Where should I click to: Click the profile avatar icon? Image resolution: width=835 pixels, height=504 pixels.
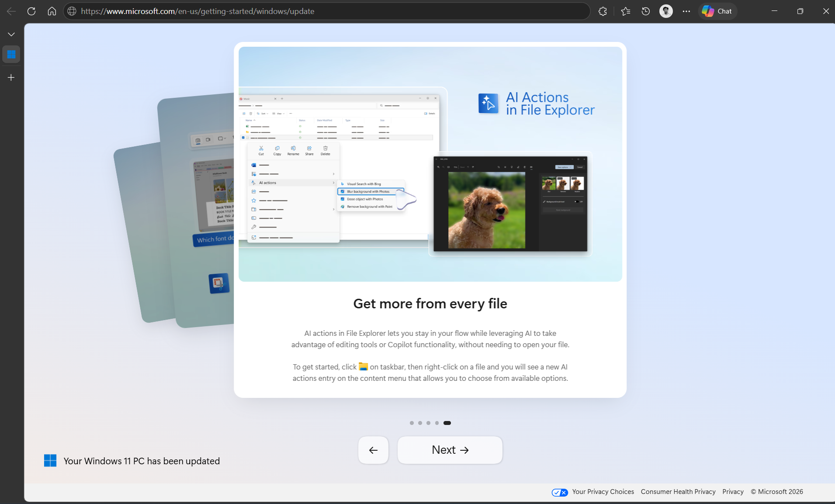(665, 11)
